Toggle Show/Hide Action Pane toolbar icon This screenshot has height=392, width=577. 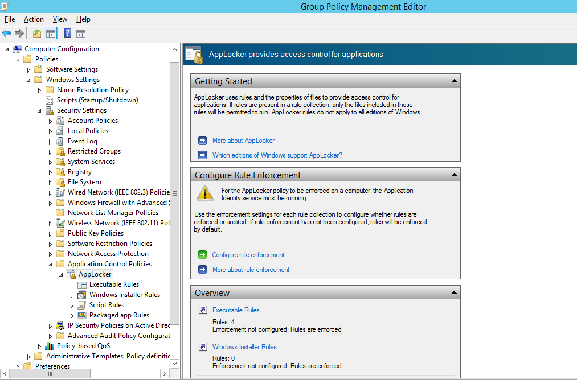tap(81, 34)
